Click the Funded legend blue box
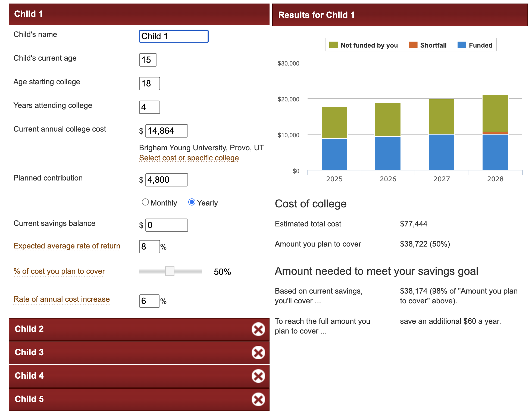Screen dimensions: 532x411 point(462,45)
